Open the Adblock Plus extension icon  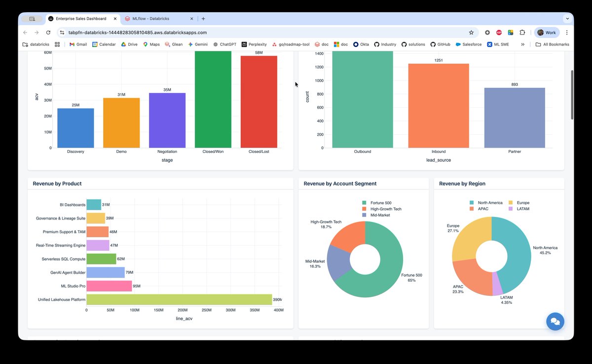pos(499,33)
